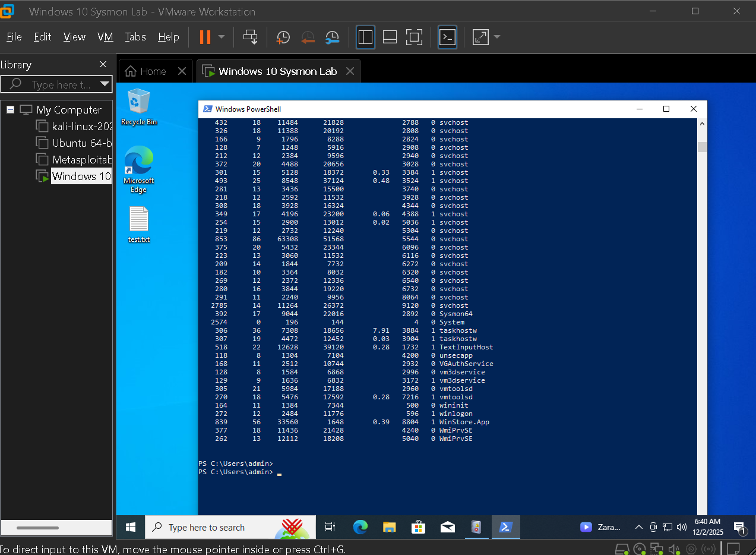Toggle the VM console view
Viewport: 756px width, 555px height.
(x=447, y=37)
